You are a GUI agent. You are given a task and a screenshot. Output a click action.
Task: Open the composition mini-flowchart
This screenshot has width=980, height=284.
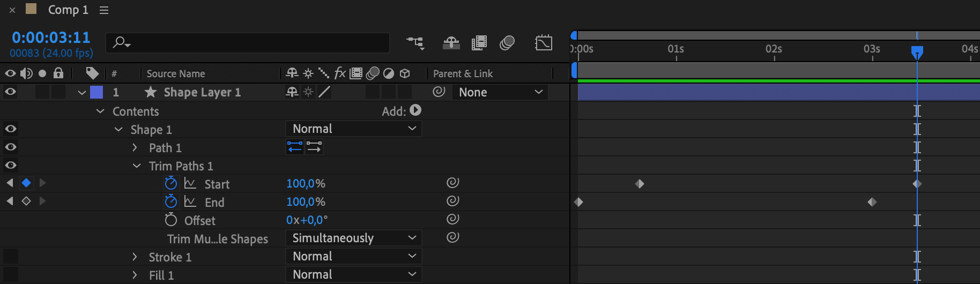point(415,43)
